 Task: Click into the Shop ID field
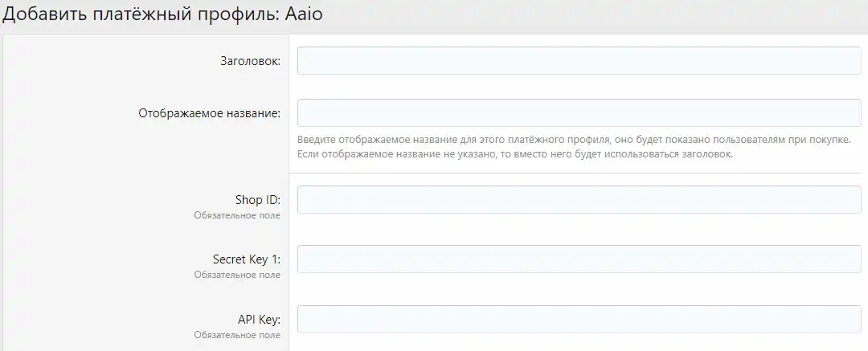coord(579,200)
